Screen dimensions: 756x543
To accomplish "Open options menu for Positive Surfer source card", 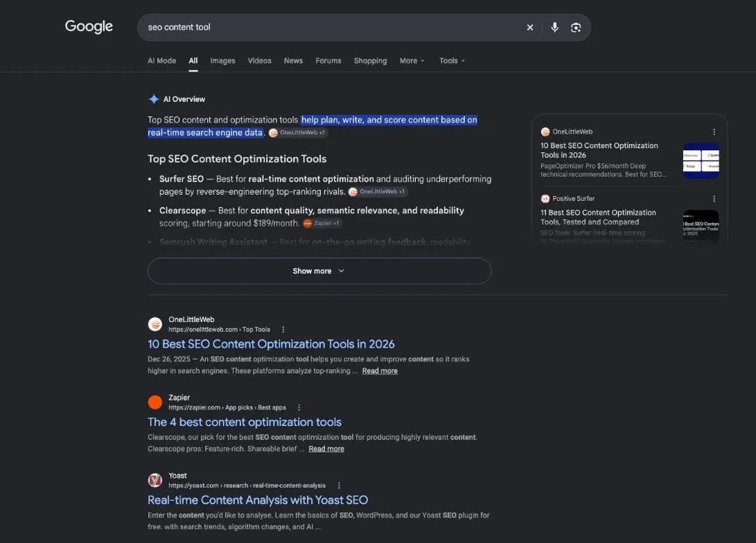I will click(714, 199).
